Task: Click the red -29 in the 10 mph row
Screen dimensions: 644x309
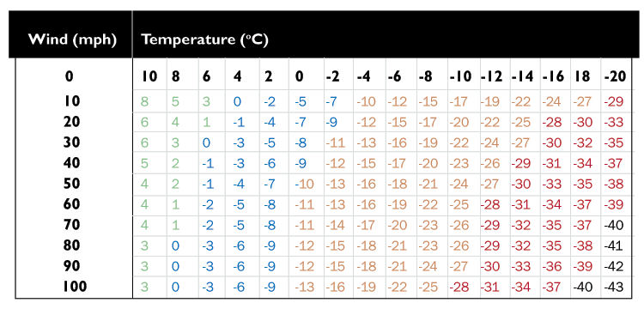Action: [x=614, y=101]
